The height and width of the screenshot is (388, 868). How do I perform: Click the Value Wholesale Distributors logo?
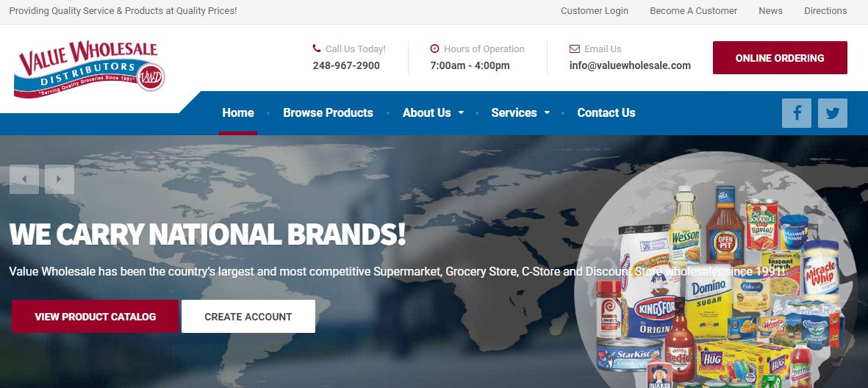(89, 68)
